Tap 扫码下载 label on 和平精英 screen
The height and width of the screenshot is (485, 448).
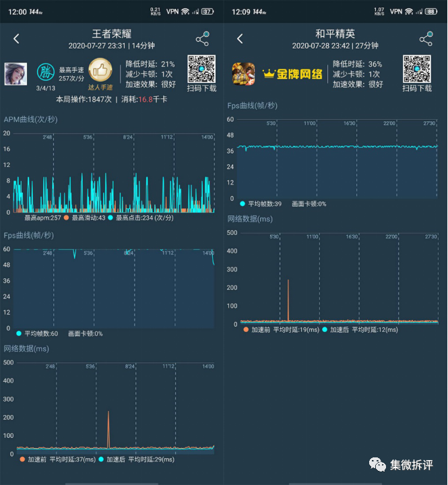pyautogui.click(x=417, y=88)
